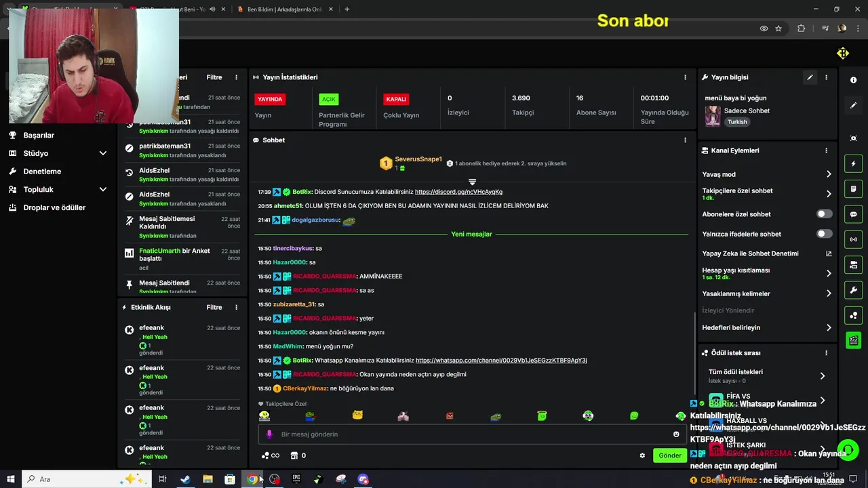Open chat settings gear icon
Image resolution: width=868 pixels, height=488 pixels.
[x=642, y=455]
